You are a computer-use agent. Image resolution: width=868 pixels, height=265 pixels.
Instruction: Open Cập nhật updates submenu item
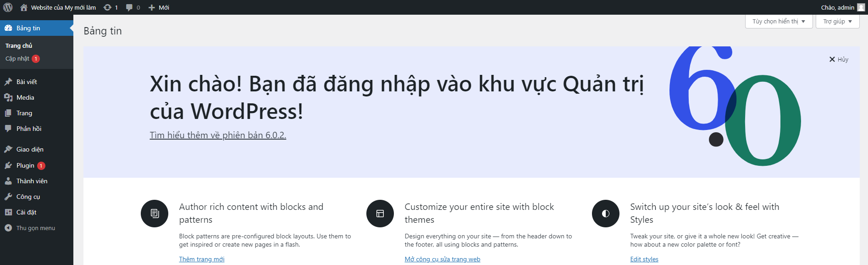pyautogui.click(x=17, y=59)
